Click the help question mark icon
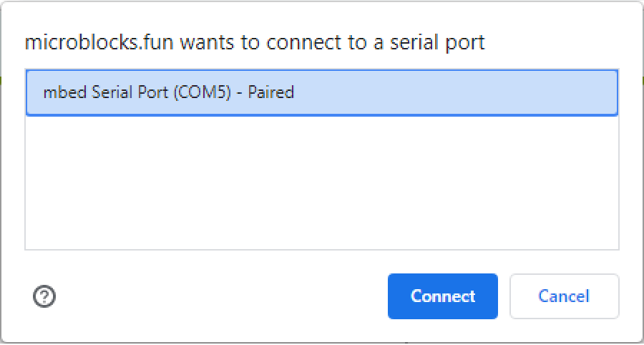Screen dimensions: 644x345 [x=44, y=296]
